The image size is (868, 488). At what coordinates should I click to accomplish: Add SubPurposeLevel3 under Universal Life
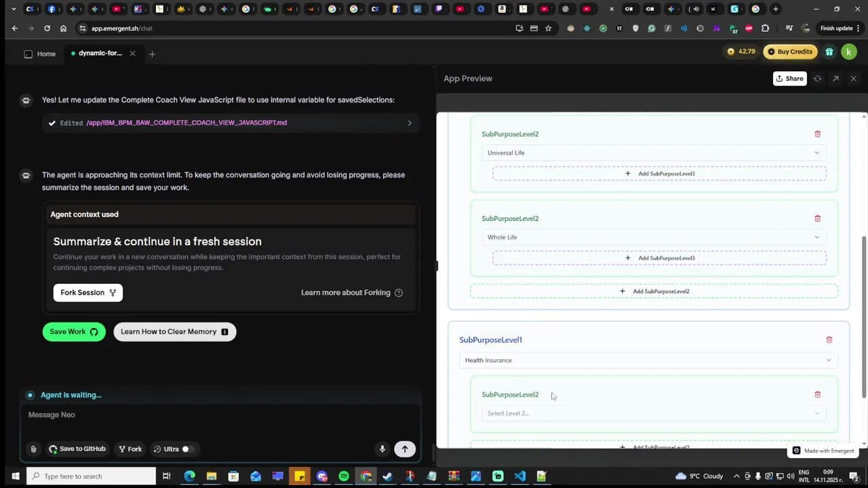coord(659,174)
